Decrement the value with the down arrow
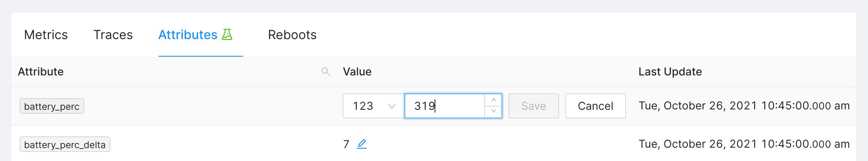 (493, 111)
